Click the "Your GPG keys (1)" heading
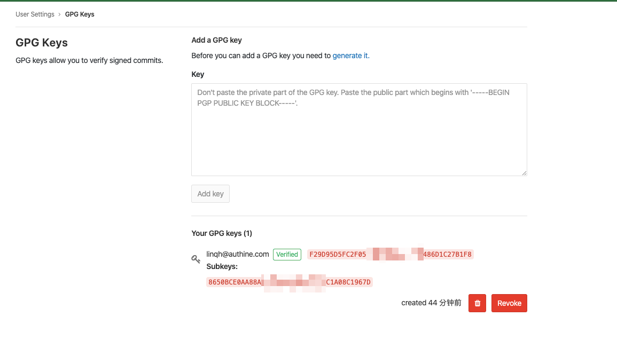 click(x=222, y=233)
